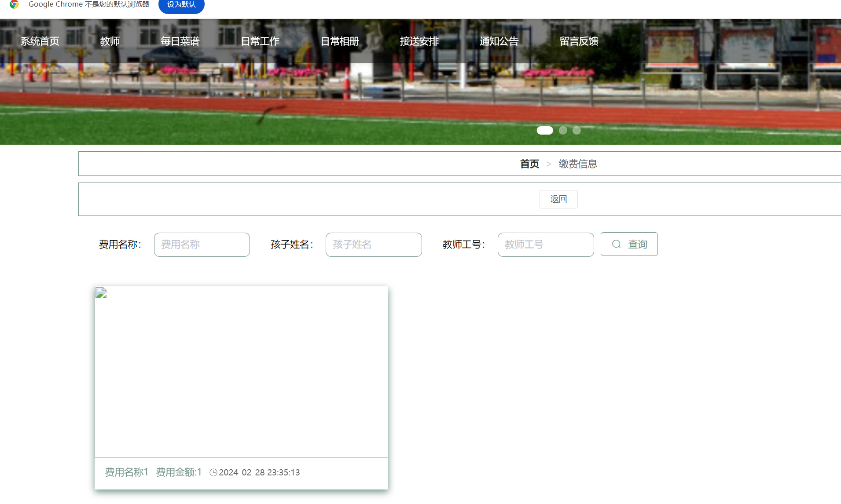Click the 返回 button
The width and height of the screenshot is (841, 504).
coord(558,199)
